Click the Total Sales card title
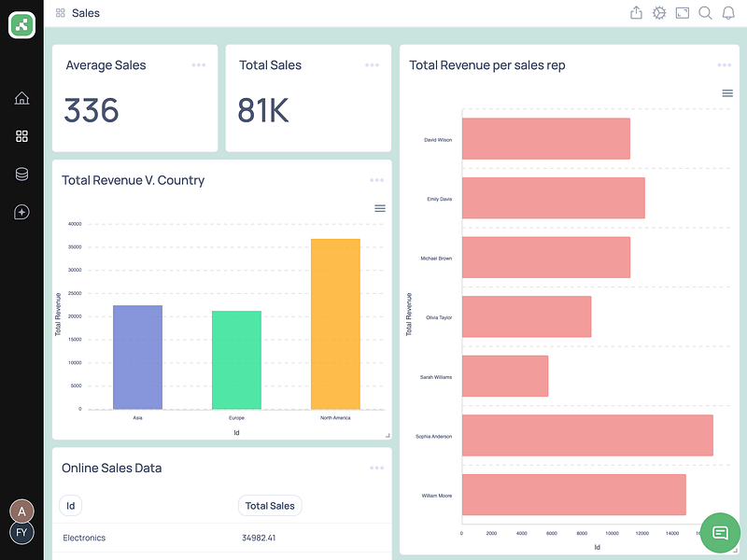 270,65
